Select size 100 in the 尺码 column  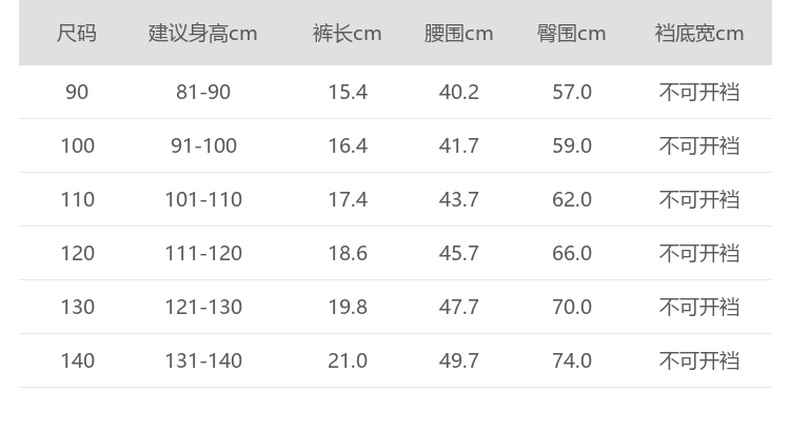coord(77,146)
